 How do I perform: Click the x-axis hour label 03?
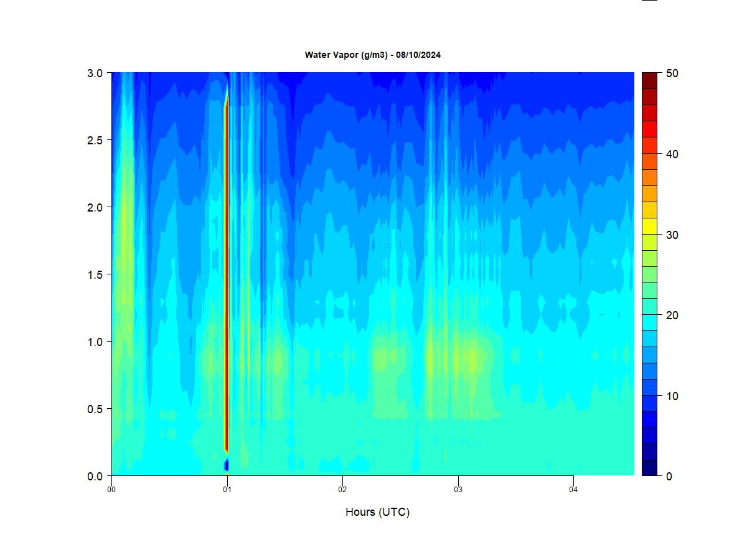pyautogui.click(x=458, y=490)
